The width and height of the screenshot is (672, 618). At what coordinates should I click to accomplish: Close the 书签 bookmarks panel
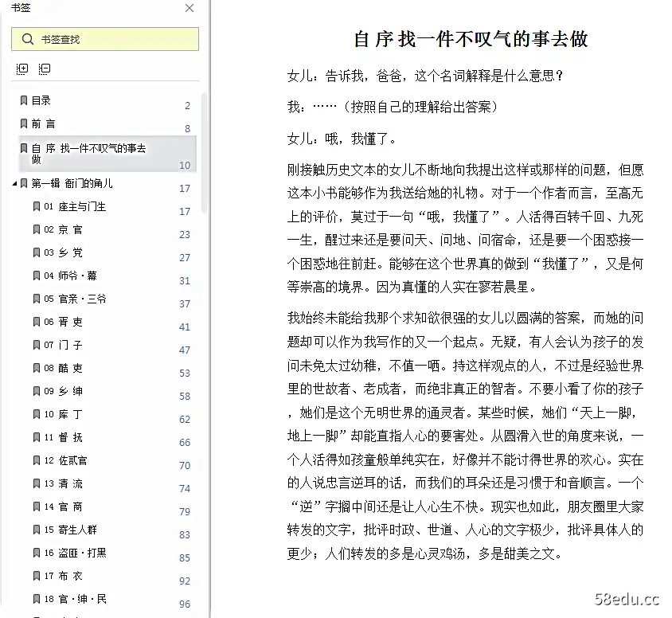pyautogui.click(x=189, y=8)
